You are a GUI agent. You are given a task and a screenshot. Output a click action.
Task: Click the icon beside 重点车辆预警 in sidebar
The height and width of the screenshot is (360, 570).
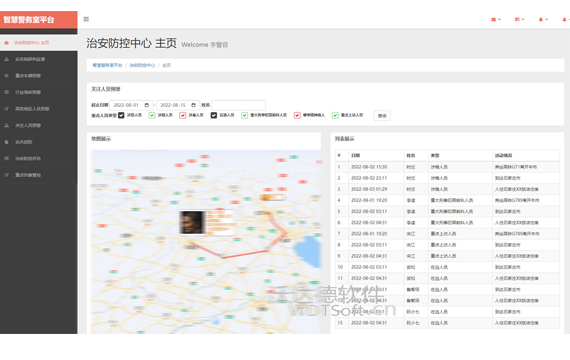[x=7, y=76]
